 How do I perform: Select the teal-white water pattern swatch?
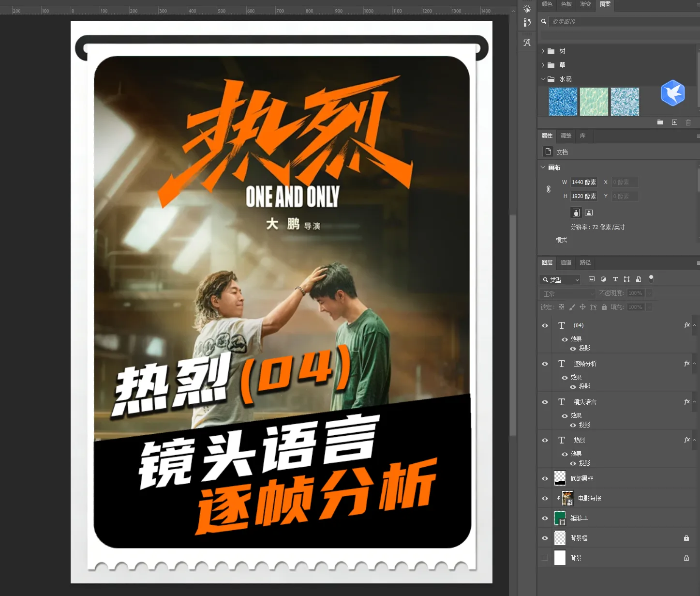pyautogui.click(x=625, y=102)
